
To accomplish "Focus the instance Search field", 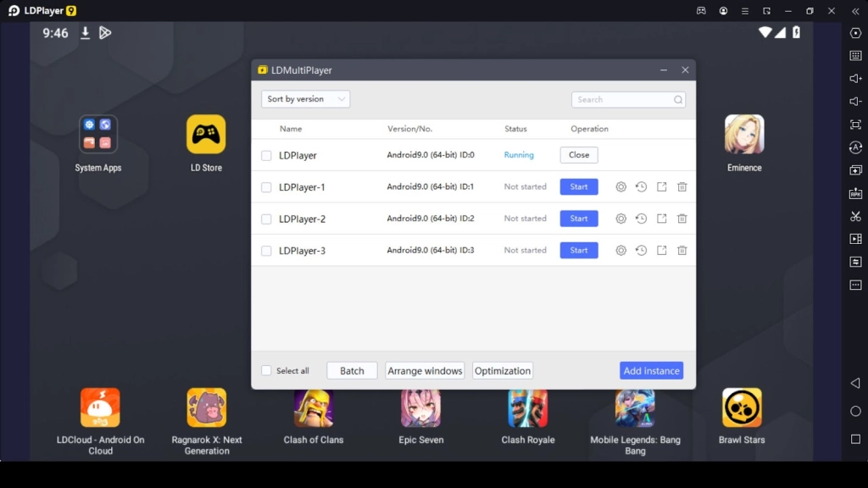I will coord(624,100).
